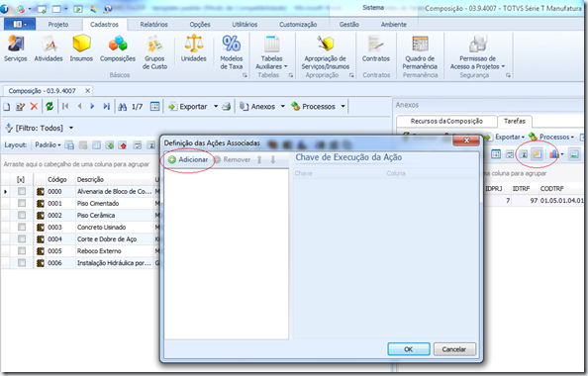This screenshot has height=376, width=588.
Task: Click the Descrição column header
Action: pos(115,179)
